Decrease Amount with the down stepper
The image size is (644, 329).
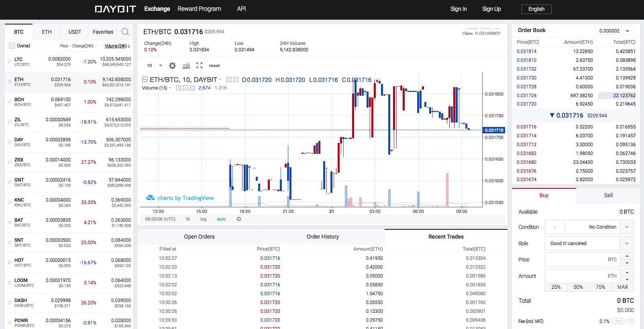click(627, 280)
